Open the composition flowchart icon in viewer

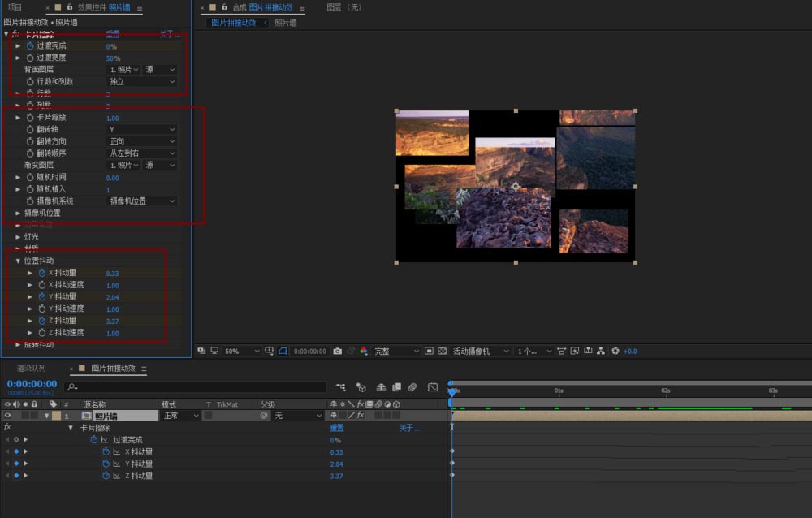click(x=600, y=351)
